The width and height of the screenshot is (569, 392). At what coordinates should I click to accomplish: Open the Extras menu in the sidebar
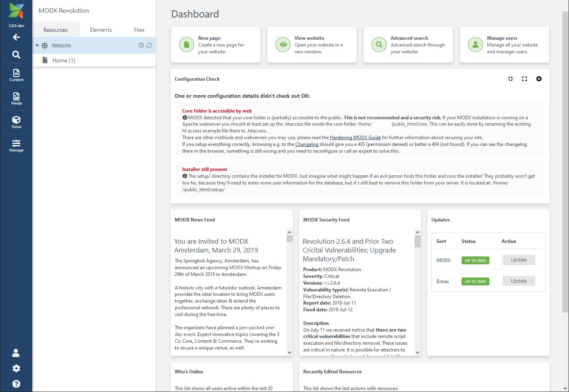[x=16, y=122]
